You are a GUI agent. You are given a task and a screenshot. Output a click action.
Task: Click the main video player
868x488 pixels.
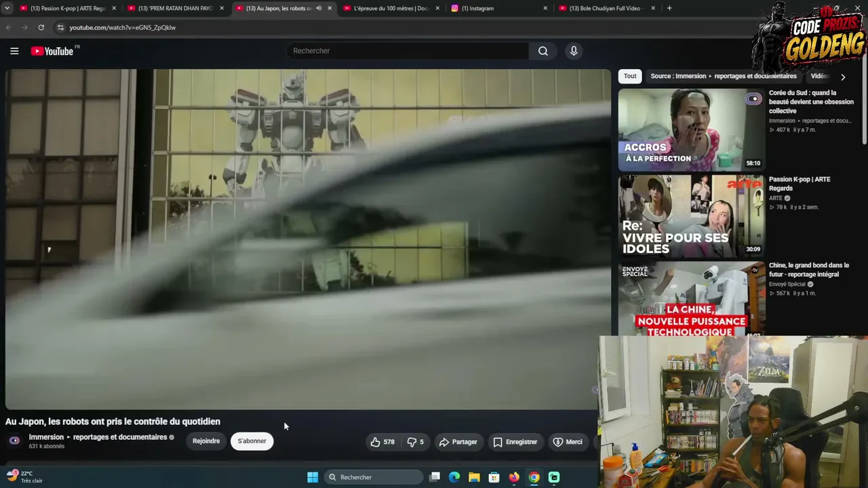[x=308, y=239]
